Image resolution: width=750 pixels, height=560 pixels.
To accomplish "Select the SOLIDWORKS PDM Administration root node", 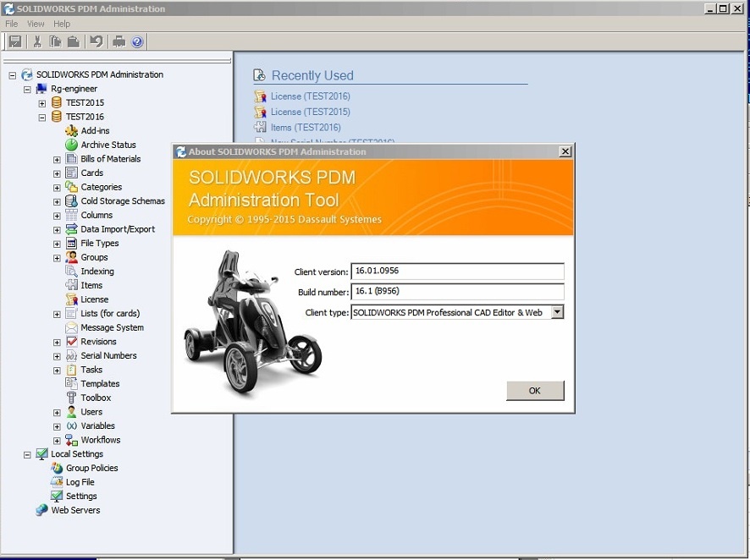I will click(x=100, y=74).
